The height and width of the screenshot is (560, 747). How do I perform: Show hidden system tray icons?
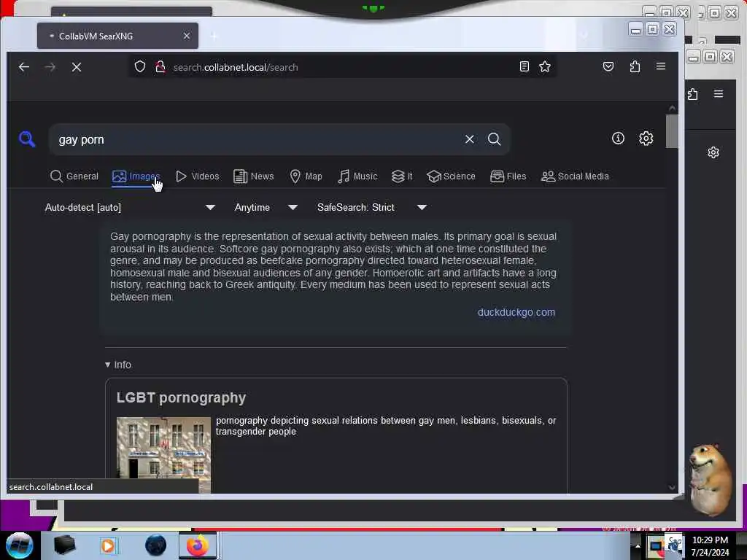click(x=638, y=546)
